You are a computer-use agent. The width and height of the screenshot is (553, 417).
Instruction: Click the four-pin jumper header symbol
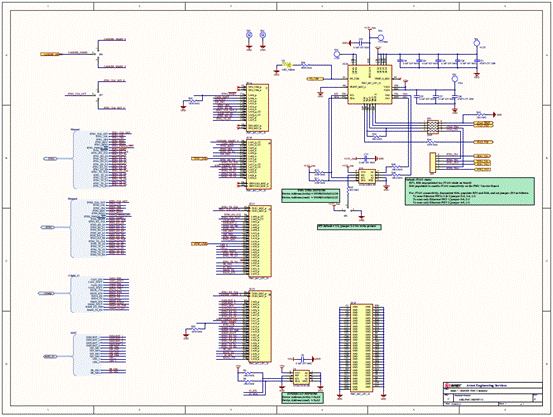pos(432,163)
